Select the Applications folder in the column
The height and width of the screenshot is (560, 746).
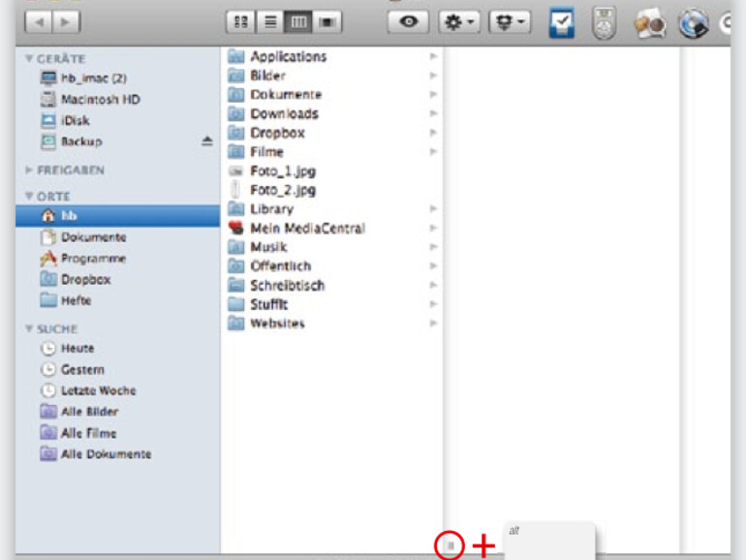click(332, 56)
